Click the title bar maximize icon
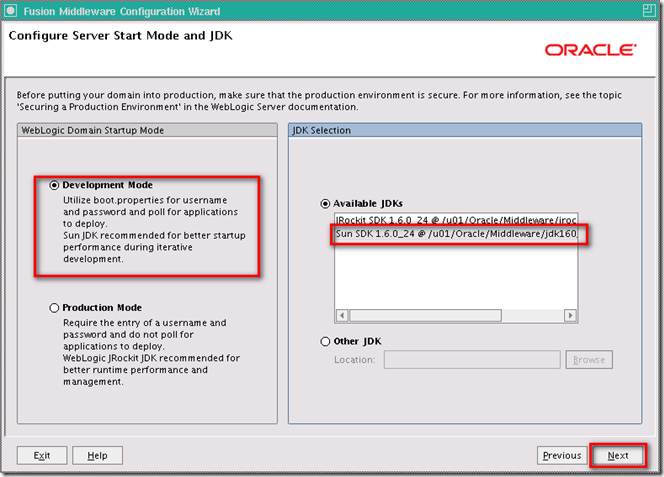This screenshot has height=477, width=664. click(649, 10)
